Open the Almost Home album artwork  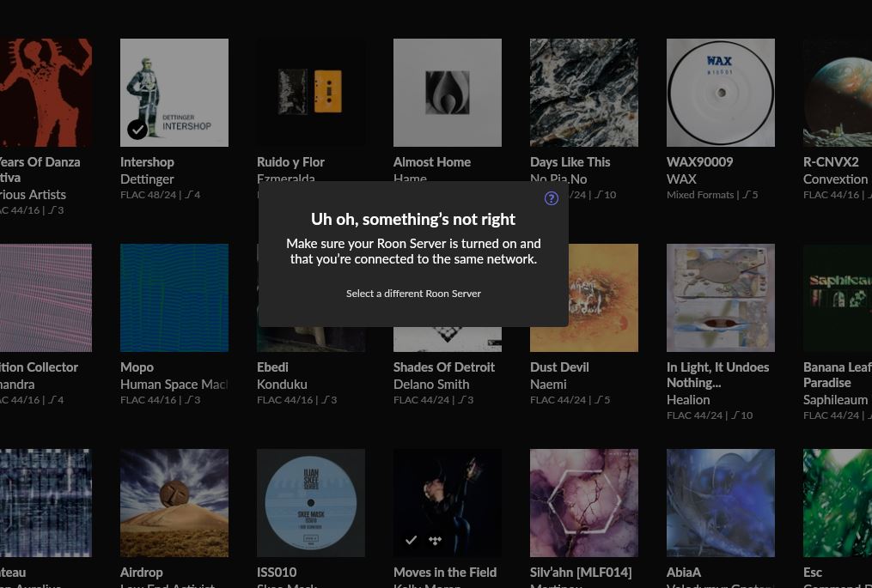447,92
